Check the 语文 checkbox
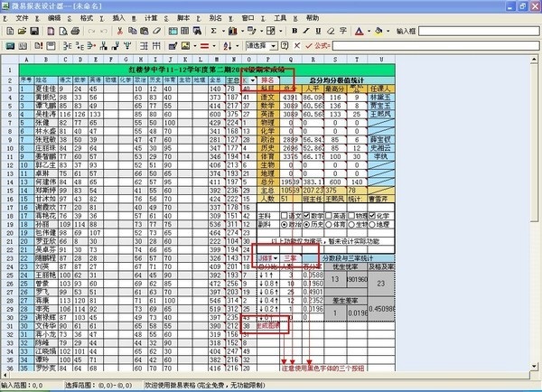Image resolution: width=542 pixels, height=392 pixels. (x=285, y=215)
